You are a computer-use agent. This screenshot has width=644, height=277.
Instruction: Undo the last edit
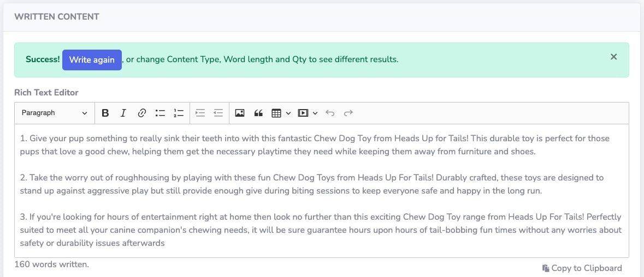(330, 113)
